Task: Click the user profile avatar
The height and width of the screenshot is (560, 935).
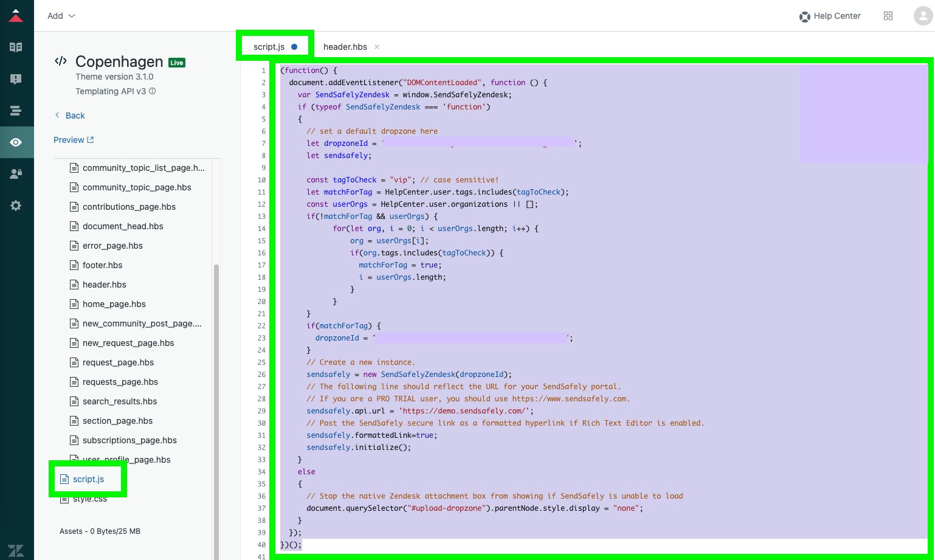Action: pyautogui.click(x=923, y=16)
